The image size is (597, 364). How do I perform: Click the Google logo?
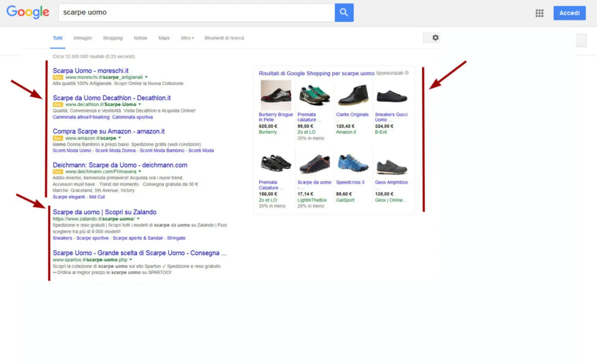[x=28, y=12]
